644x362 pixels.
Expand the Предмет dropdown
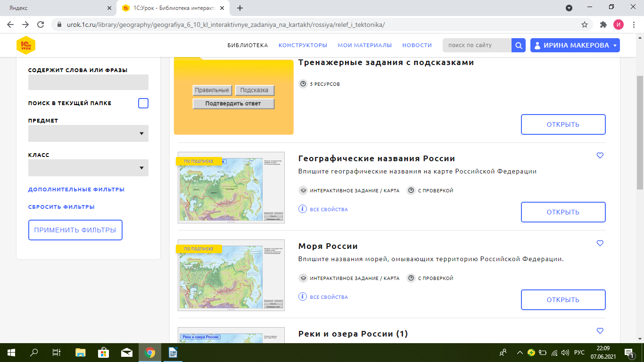[88, 133]
